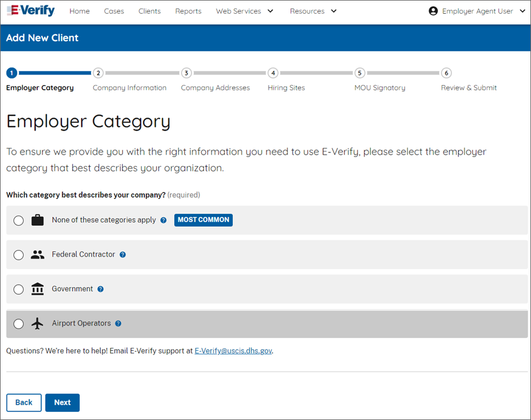Open the Employer Agent User menu
The image size is (531, 420).
click(477, 11)
